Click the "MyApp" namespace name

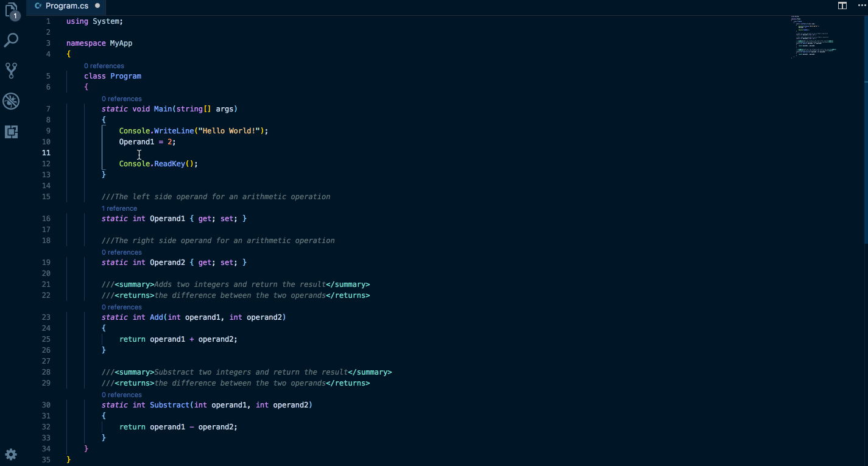pyautogui.click(x=121, y=43)
